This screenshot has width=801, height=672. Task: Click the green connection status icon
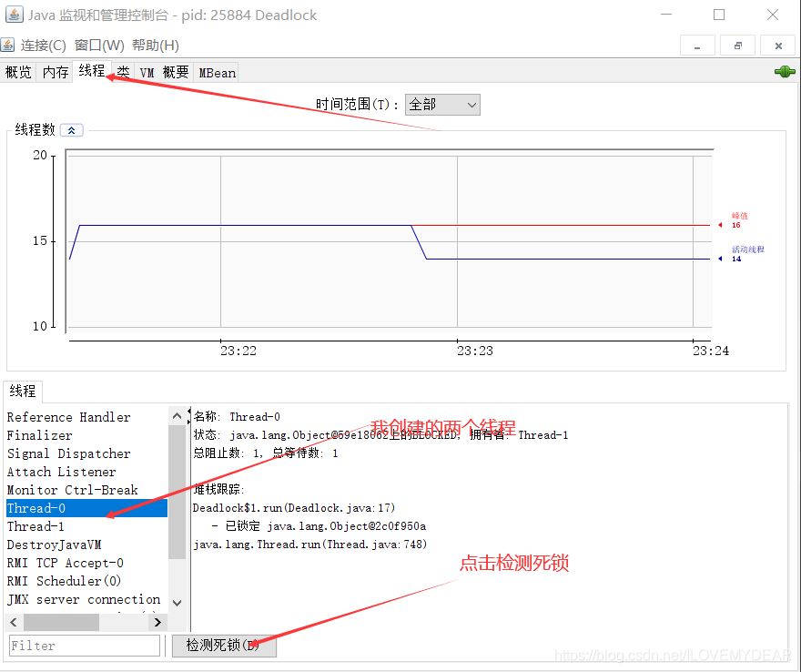tap(785, 72)
